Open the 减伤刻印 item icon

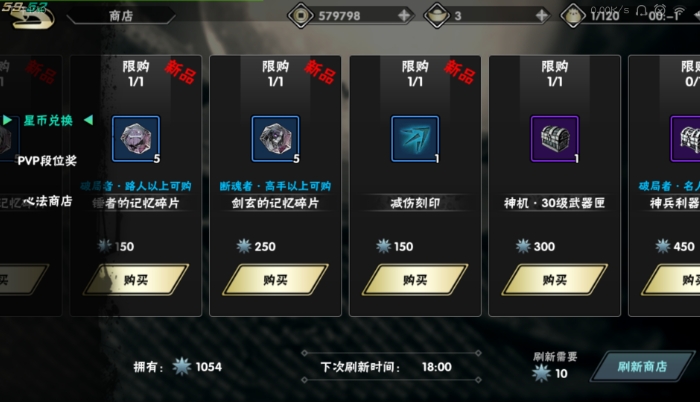pyautogui.click(x=415, y=139)
